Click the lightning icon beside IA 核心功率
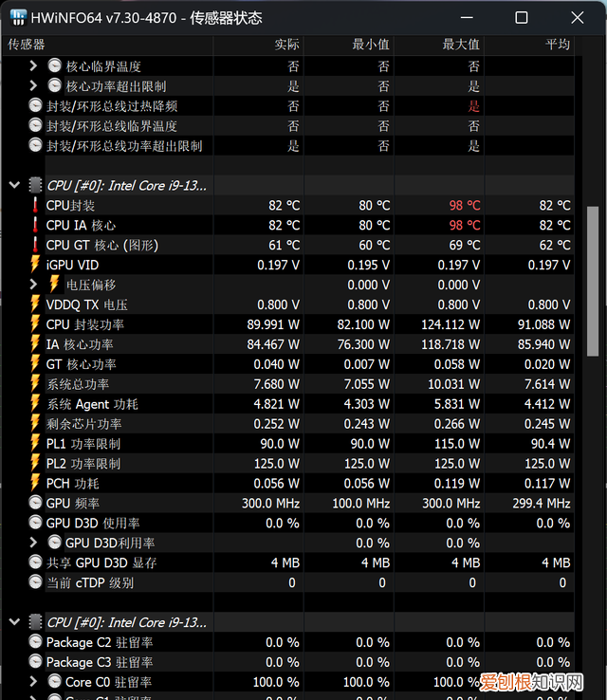607x700 pixels. tap(35, 343)
